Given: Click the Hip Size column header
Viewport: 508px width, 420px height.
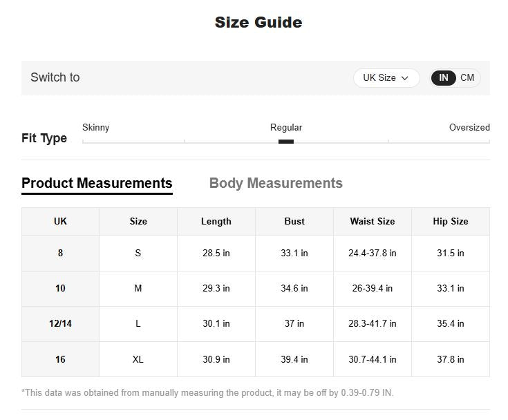Looking at the screenshot, I should (x=450, y=222).
